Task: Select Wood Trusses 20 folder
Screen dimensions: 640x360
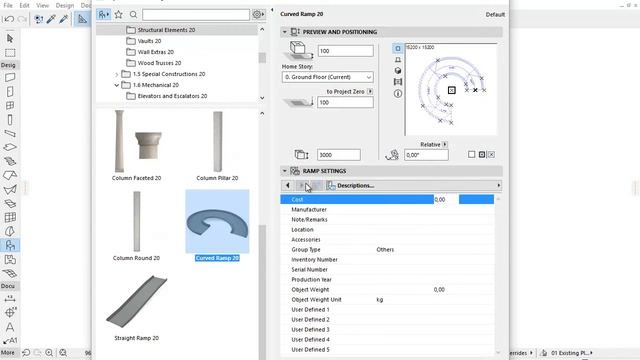Action: tap(159, 63)
